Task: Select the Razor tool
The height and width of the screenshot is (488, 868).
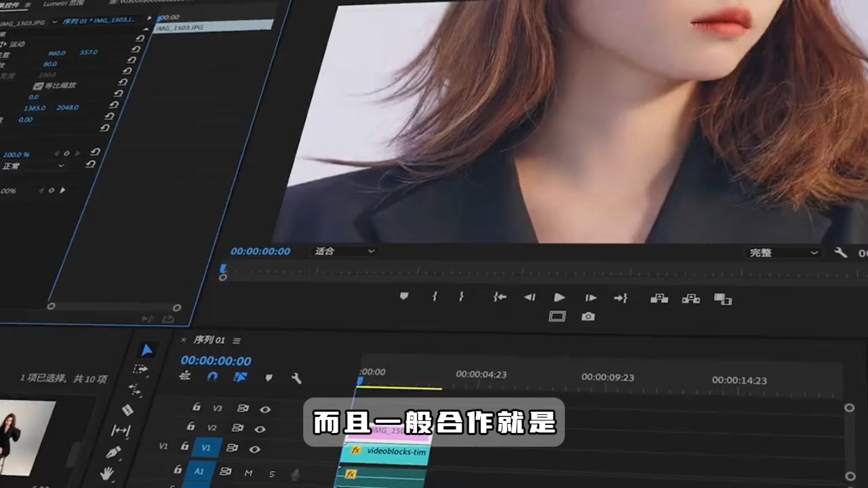Action: 127,410
